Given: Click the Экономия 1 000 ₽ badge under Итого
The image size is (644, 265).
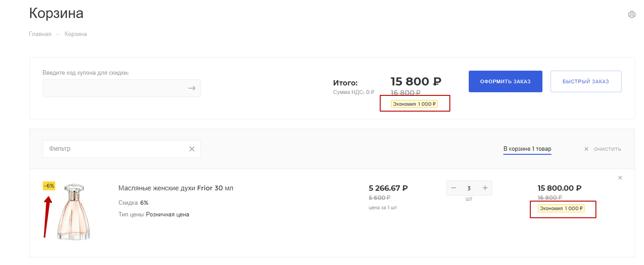Looking at the screenshot, I should 414,104.
